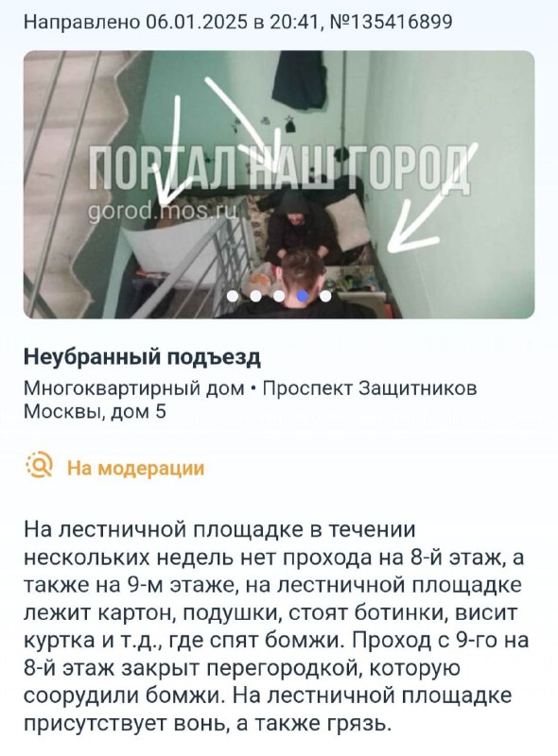This screenshot has height=756, width=558.
Task: Click the magnifier moderation status icon
Action: [x=40, y=465]
